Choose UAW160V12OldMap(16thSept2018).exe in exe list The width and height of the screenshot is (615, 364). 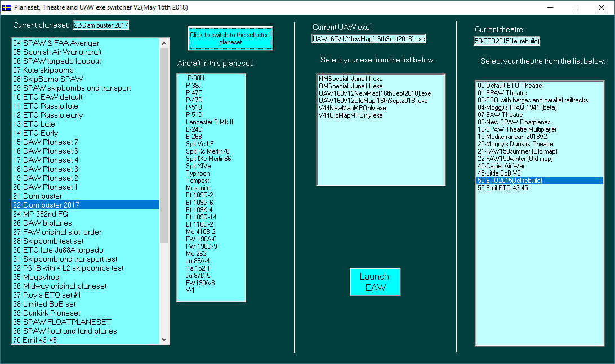tap(381, 101)
